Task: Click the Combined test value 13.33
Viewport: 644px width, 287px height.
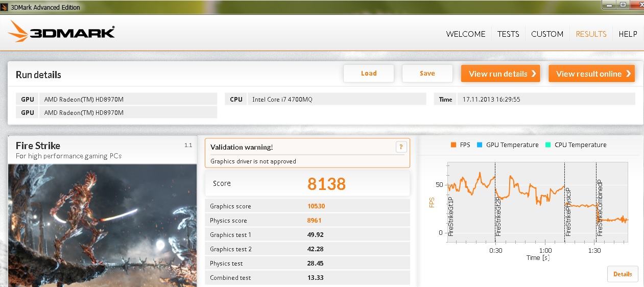Action: tap(315, 278)
